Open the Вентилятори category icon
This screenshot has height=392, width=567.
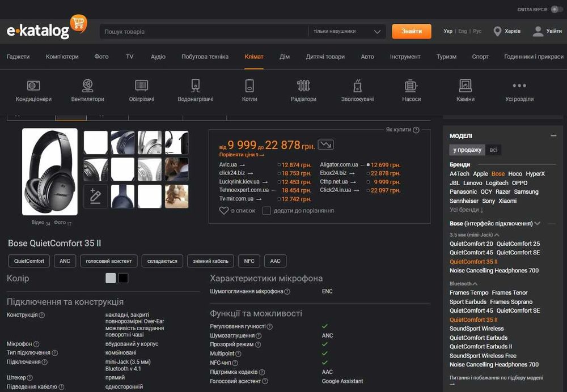point(87,86)
